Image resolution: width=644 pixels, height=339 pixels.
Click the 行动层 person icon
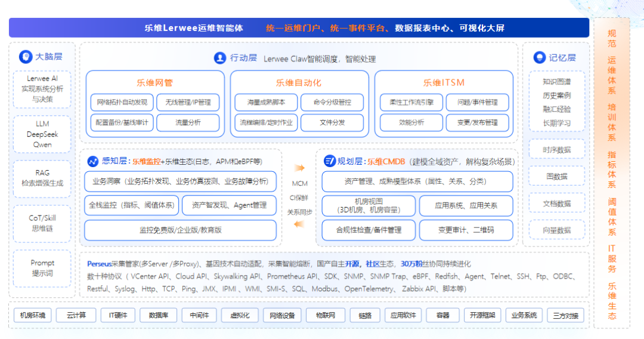pos(220,58)
